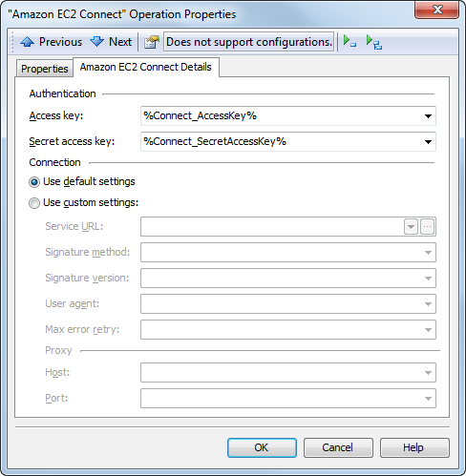This screenshot has width=466, height=476.
Task: Open the Service URL dropdown arrow
Action: coord(411,227)
